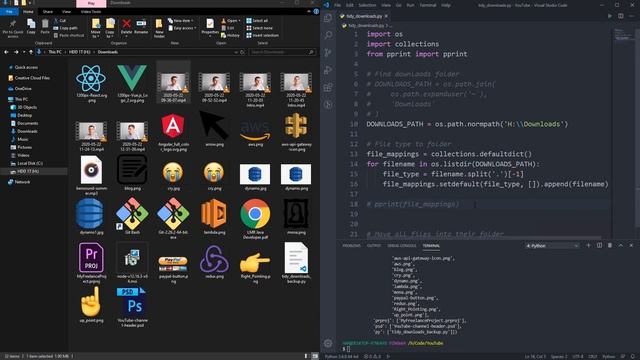Viewport: 640px width, 360px height.
Task: Switch to the Share ribbon tab
Action: click(47, 12)
